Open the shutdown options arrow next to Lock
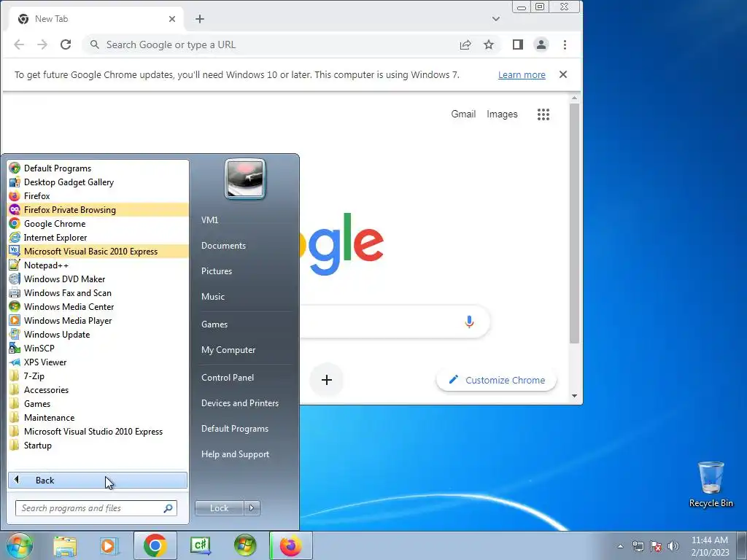This screenshot has height=560, width=747. [x=252, y=508]
